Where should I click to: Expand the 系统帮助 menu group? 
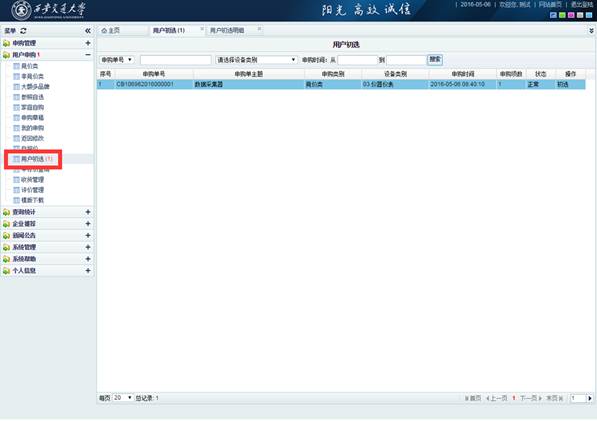(x=88, y=259)
